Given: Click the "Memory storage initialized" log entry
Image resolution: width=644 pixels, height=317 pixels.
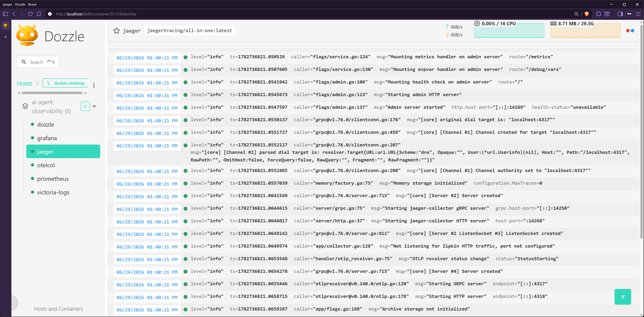Looking at the screenshot, I should [x=423, y=183].
